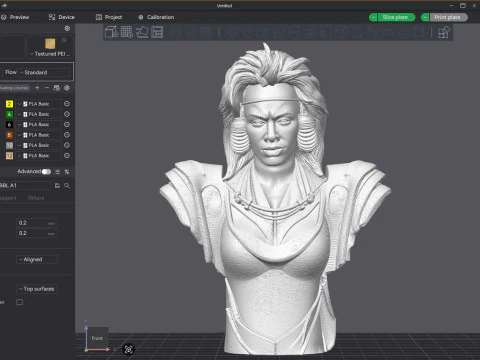Switch to the Calibration tab
Image resolution: width=480 pixels, height=360 pixels.
click(x=156, y=17)
